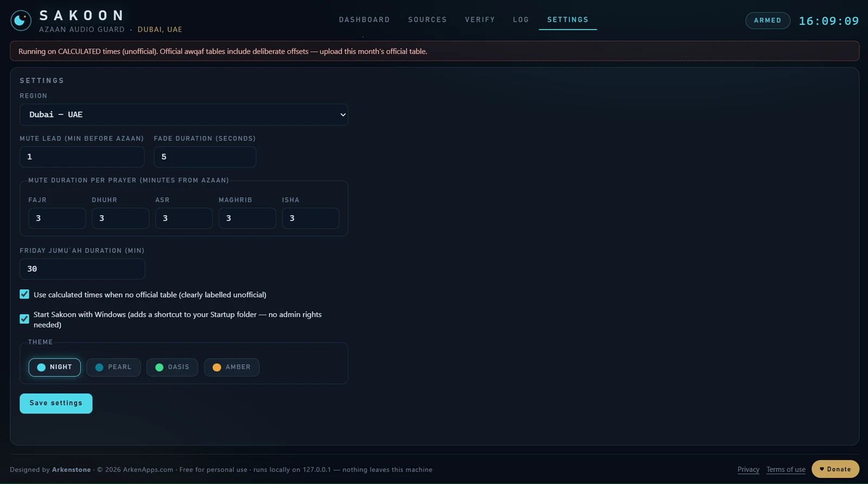
Task: Click the Start Sakoon with Windows label
Action: click(178, 319)
